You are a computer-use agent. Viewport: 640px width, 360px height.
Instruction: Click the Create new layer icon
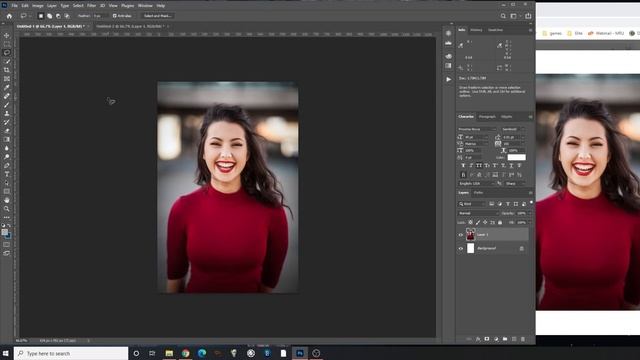tap(514, 339)
